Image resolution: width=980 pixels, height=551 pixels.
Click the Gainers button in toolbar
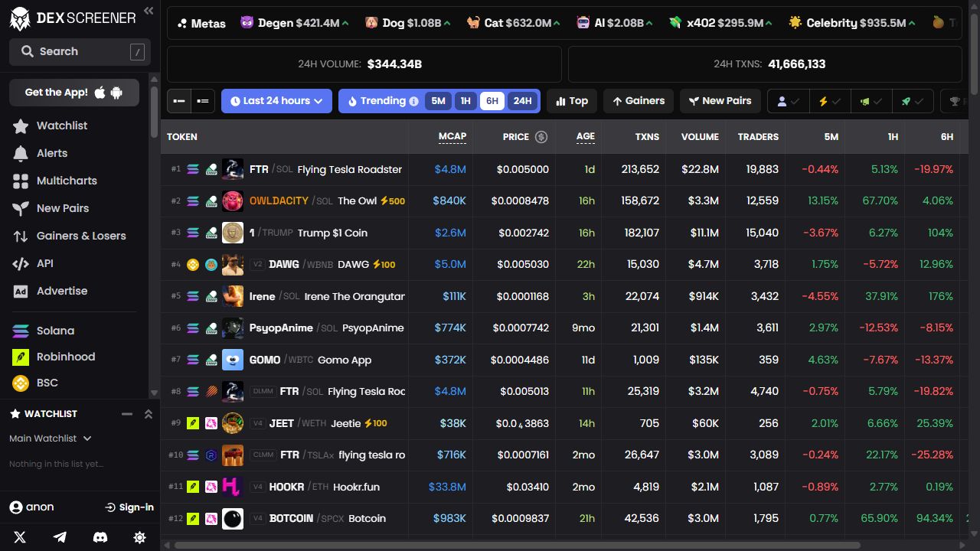click(639, 101)
